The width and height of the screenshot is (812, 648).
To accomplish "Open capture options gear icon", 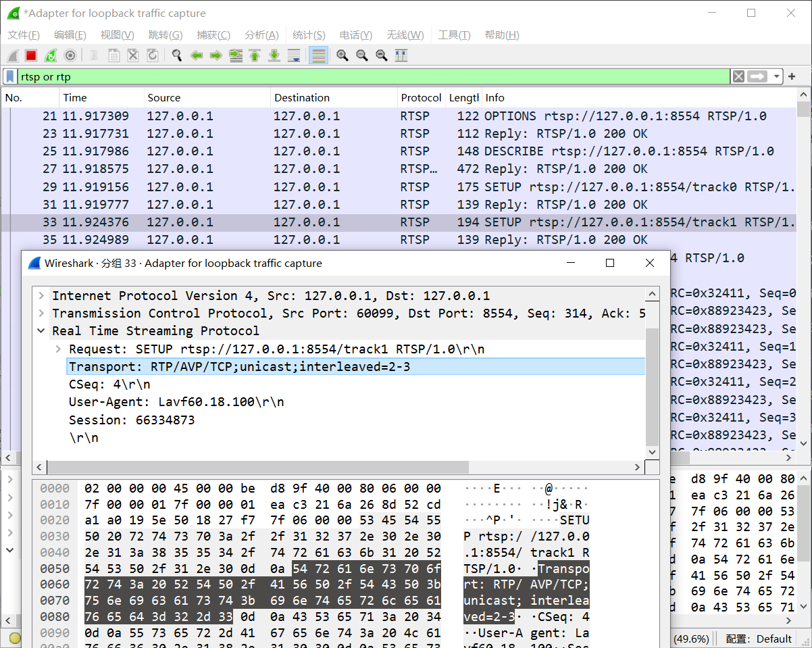I will (x=70, y=55).
